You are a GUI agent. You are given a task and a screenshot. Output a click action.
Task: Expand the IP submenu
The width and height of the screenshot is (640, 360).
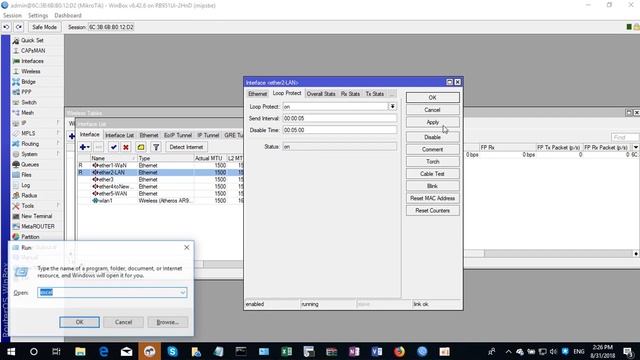click(24, 123)
